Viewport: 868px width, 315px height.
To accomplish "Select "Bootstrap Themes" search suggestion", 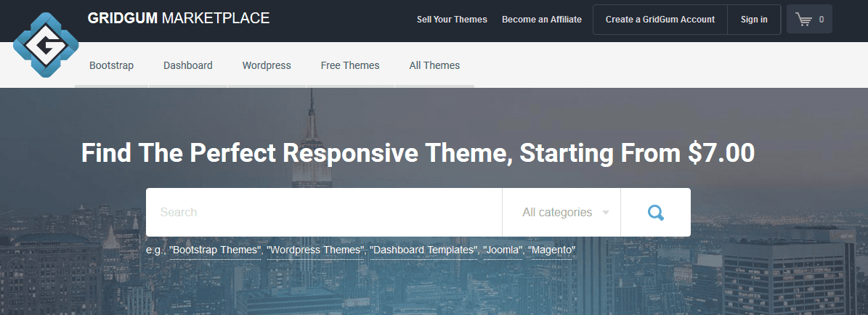I will click(x=215, y=250).
